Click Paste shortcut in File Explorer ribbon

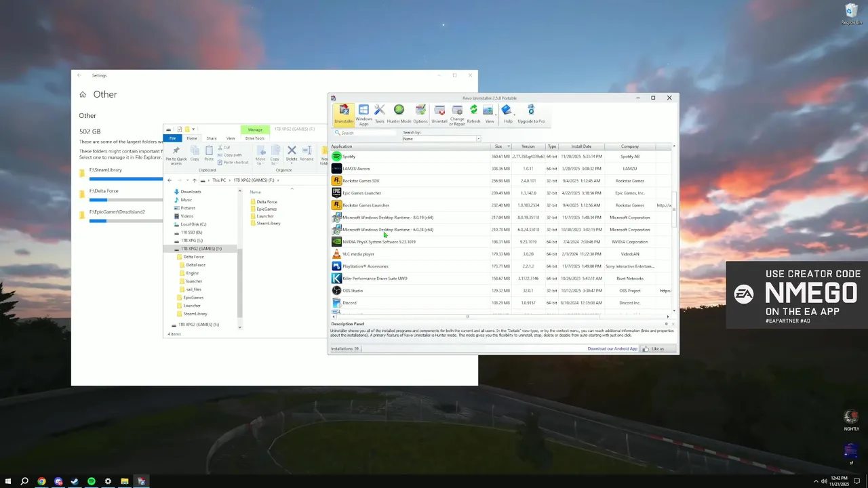[233, 163]
